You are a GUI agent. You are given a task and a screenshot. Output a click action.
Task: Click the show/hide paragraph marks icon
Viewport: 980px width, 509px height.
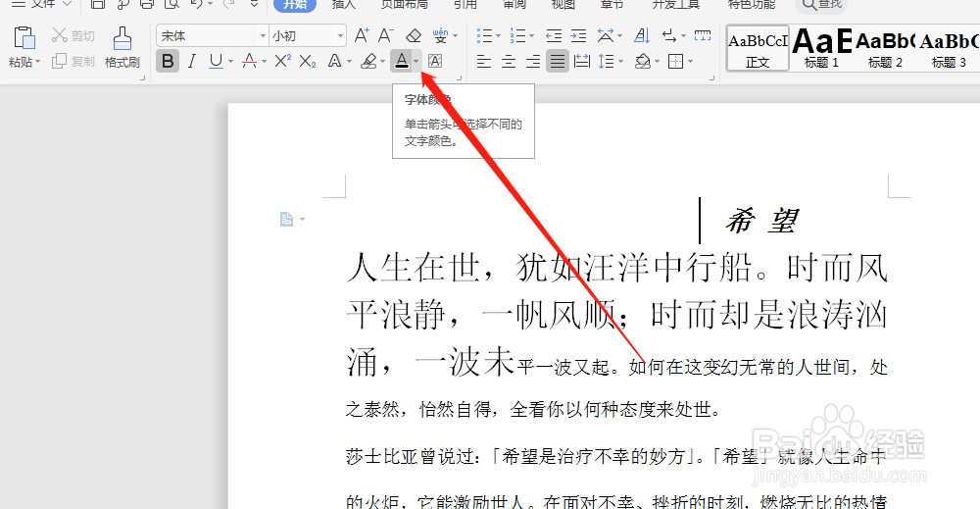point(669,35)
